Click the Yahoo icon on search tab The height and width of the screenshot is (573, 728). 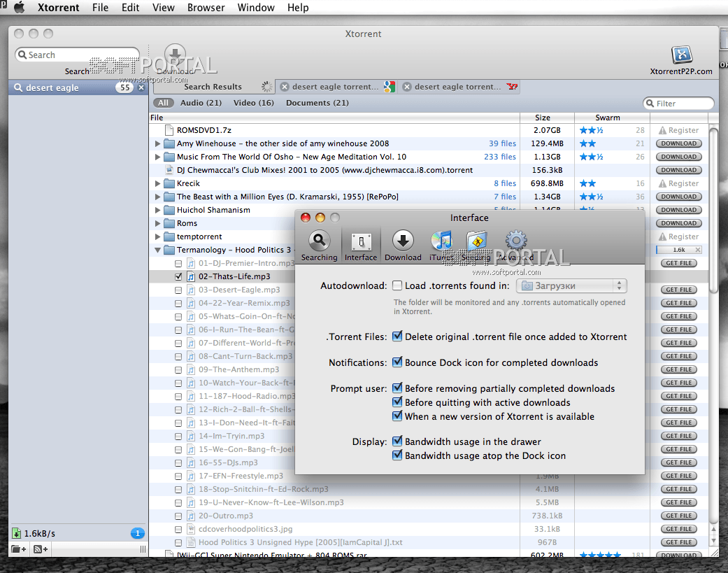pyautogui.click(x=512, y=87)
